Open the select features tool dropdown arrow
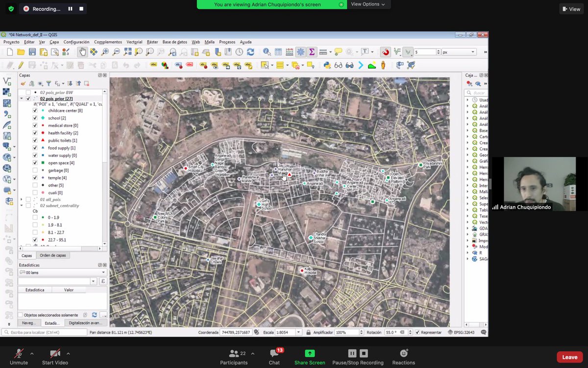Image resolution: width=588 pixels, height=368 pixels. (x=272, y=65)
